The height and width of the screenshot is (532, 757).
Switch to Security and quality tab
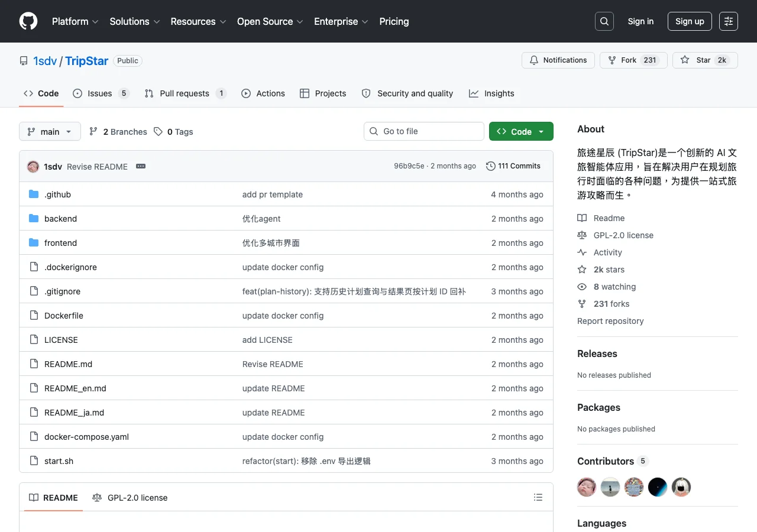click(x=407, y=93)
